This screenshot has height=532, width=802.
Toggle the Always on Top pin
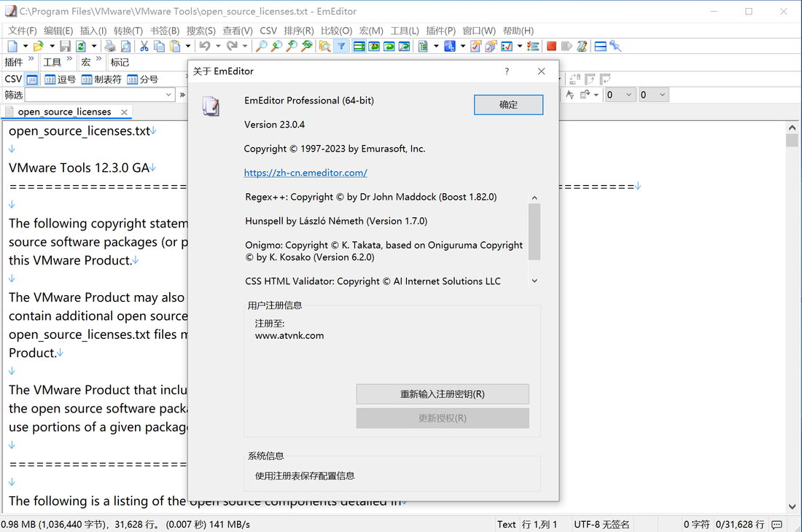coord(615,47)
